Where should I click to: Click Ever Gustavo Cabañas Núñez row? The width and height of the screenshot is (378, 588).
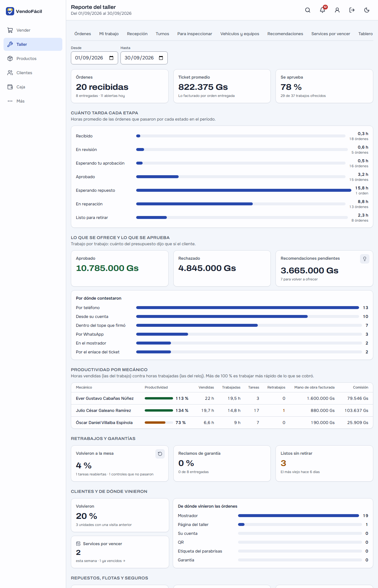[222, 398]
